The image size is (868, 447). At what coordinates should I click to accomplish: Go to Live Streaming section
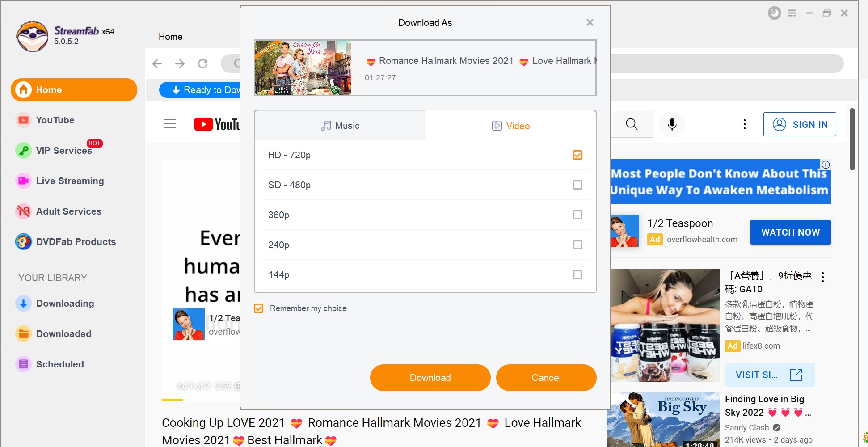point(69,181)
